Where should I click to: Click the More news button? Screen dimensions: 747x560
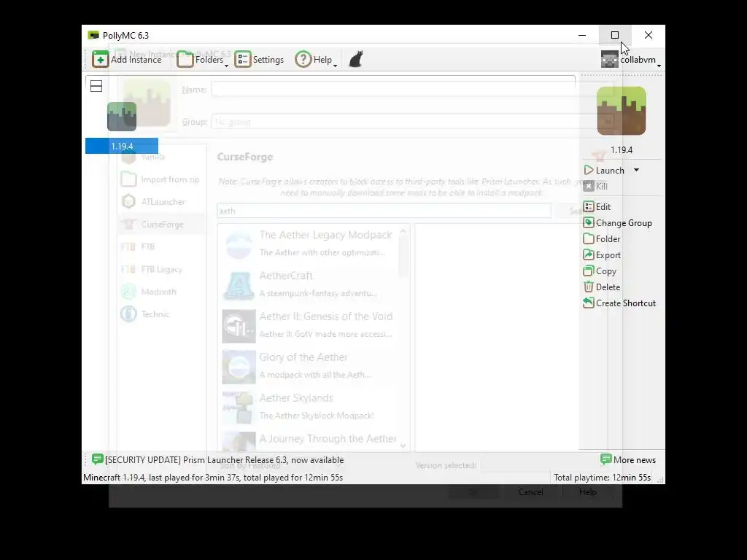point(628,459)
